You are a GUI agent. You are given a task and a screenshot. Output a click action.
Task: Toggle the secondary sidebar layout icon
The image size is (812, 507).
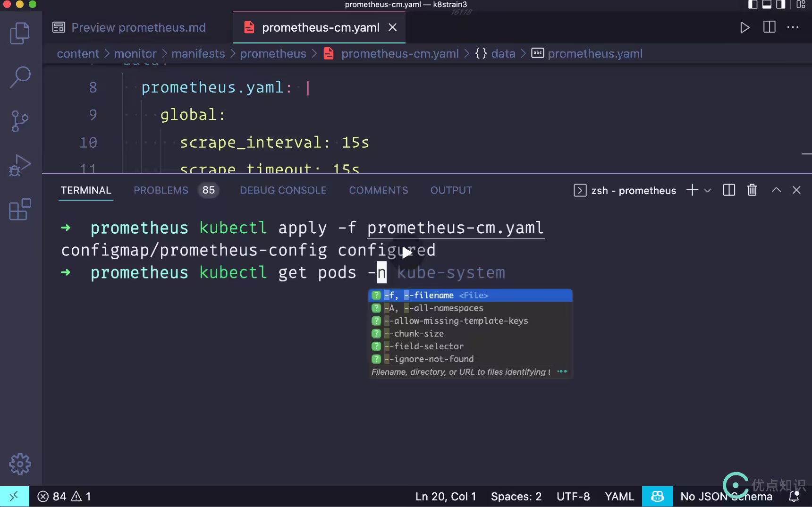(x=781, y=5)
